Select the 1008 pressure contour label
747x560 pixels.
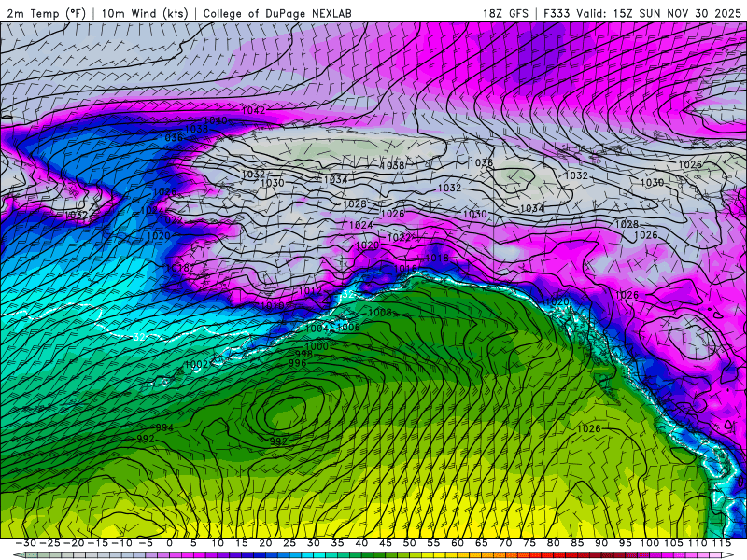[380, 313]
